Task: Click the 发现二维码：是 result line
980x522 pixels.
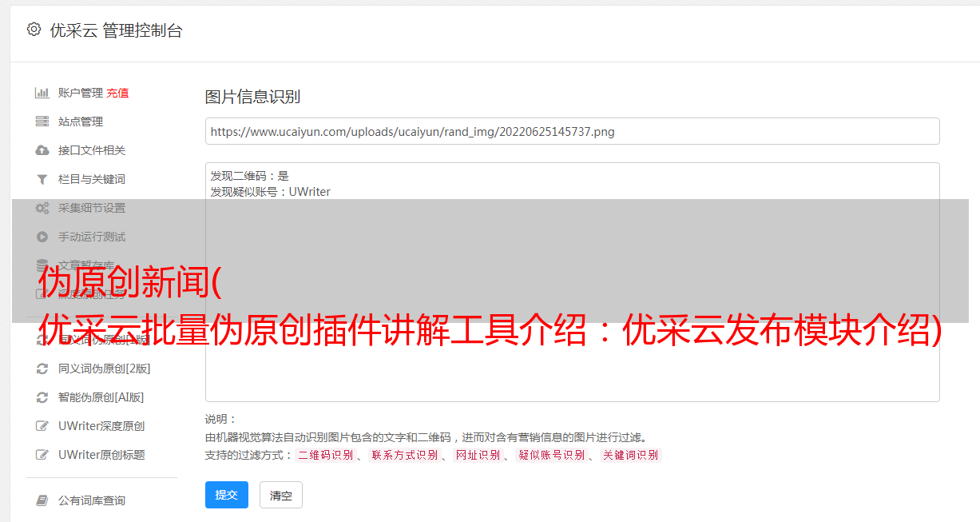Action: click(x=250, y=176)
